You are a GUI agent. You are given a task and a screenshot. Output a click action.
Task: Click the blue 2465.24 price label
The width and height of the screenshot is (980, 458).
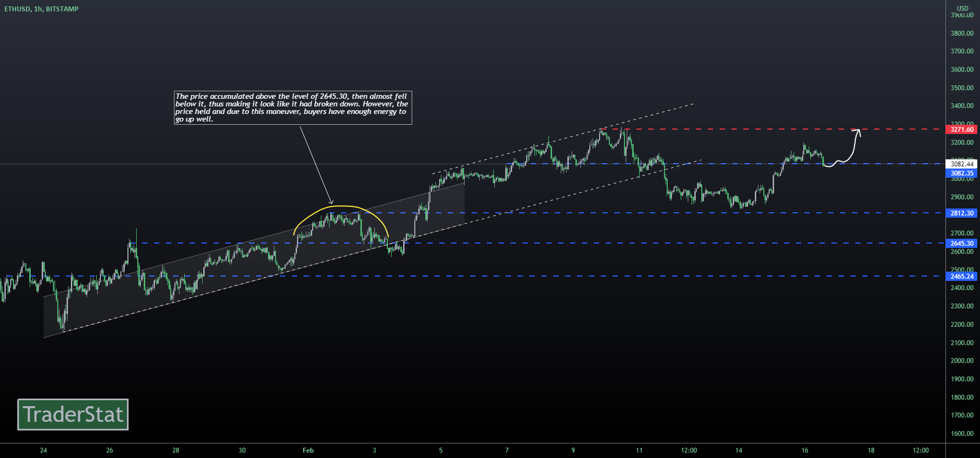(962, 277)
